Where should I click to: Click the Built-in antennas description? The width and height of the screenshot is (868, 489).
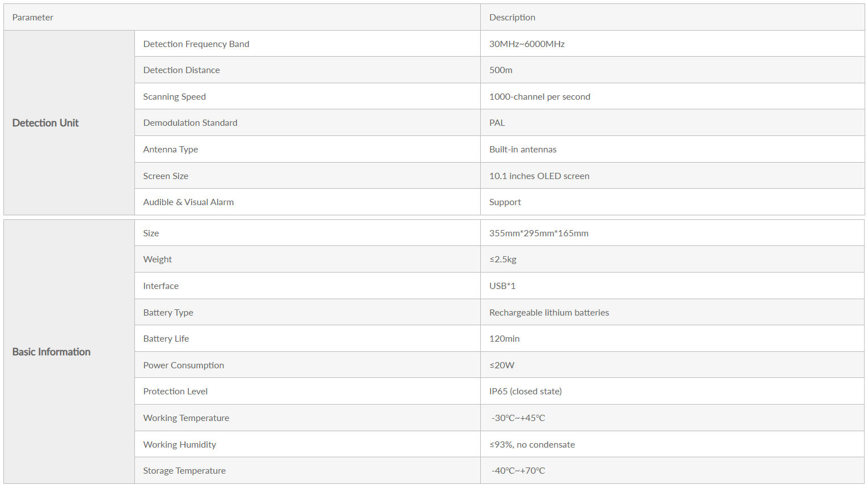click(x=523, y=150)
